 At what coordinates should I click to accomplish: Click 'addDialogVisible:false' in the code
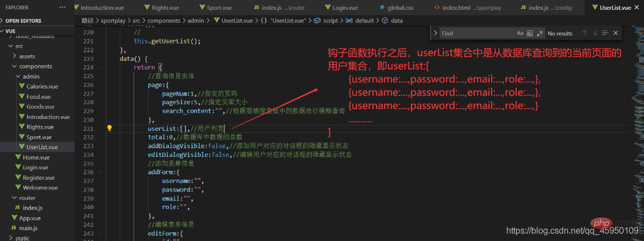(x=186, y=146)
